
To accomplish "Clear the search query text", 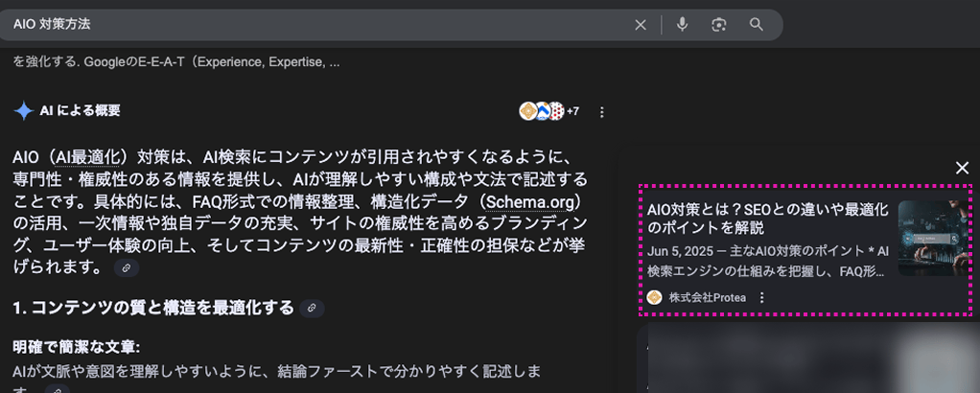I will click(641, 25).
